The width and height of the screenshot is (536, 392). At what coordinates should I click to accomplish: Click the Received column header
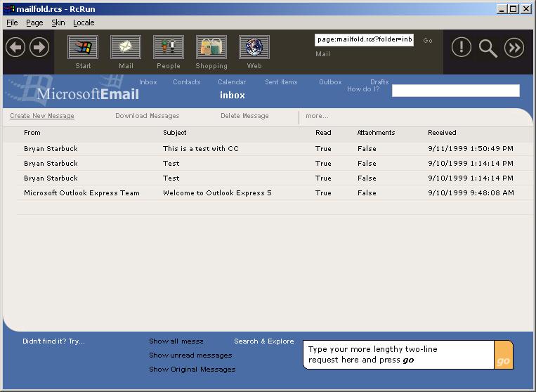point(442,133)
